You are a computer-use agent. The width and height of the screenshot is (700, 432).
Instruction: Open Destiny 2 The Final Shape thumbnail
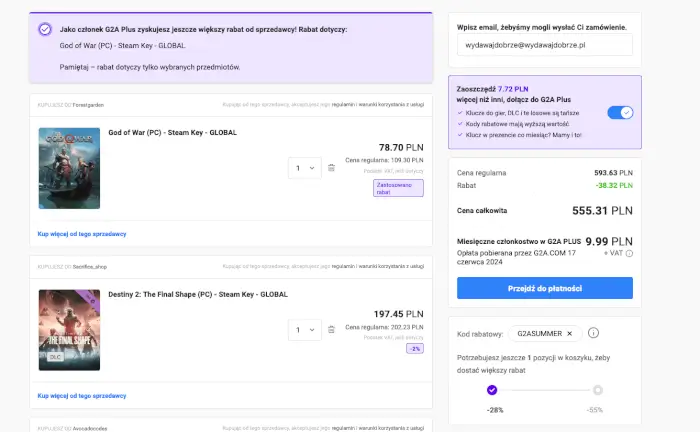point(69,329)
